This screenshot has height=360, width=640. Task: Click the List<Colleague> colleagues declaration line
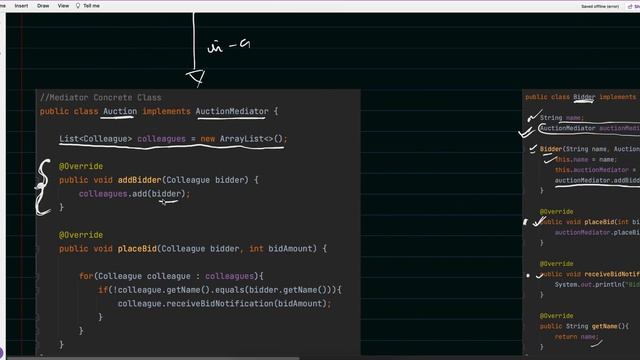(x=173, y=139)
